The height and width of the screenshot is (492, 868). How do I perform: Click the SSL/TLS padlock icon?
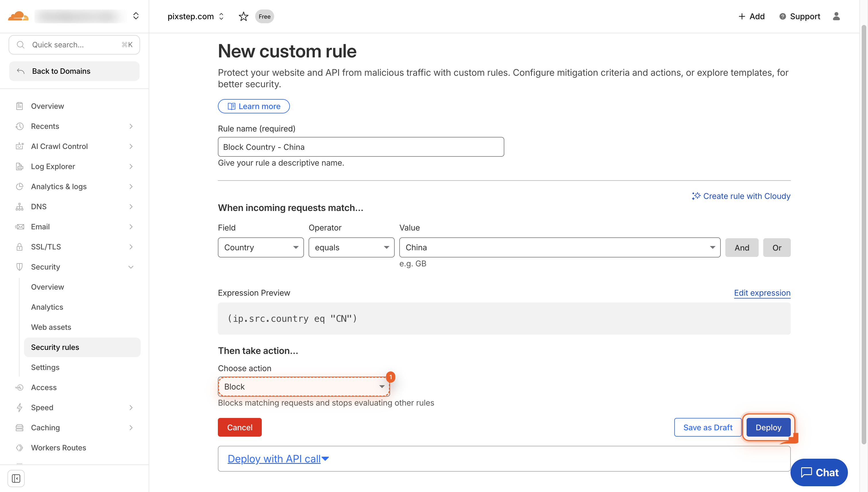click(x=19, y=247)
